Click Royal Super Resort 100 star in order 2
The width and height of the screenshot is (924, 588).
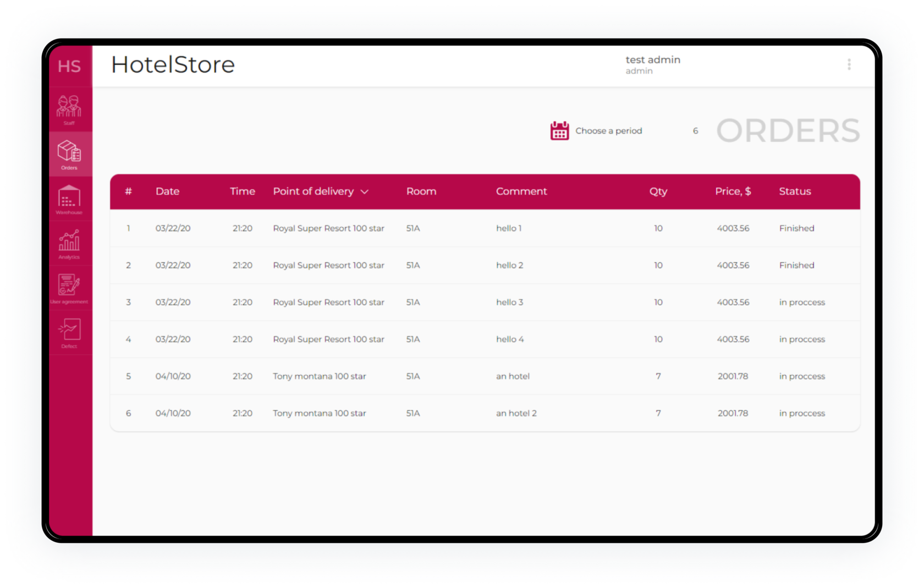(328, 265)
